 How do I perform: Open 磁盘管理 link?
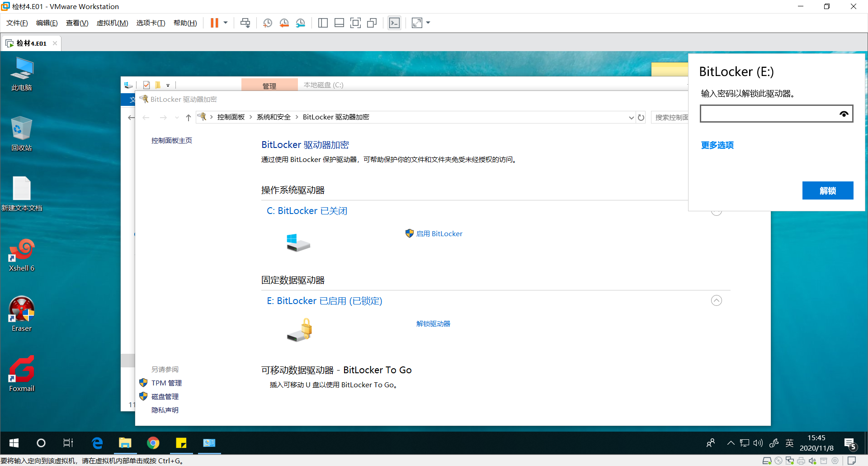(x=165, y=397)
